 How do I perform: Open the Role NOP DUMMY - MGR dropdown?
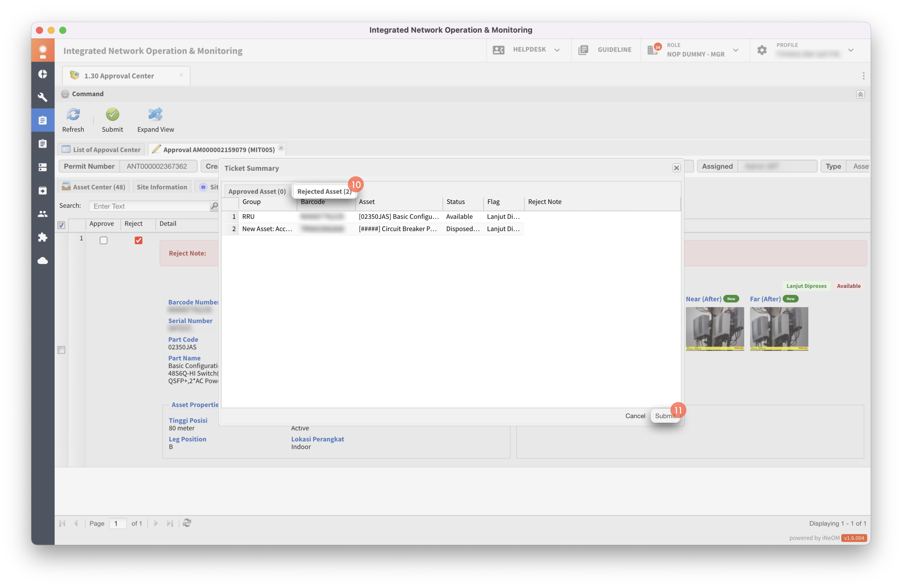tap(735, 50)
